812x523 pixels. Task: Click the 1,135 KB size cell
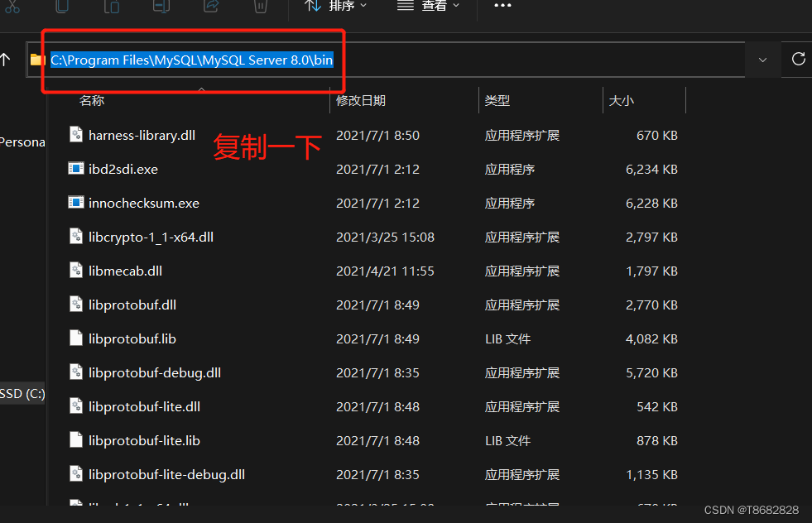coord(651,474)
